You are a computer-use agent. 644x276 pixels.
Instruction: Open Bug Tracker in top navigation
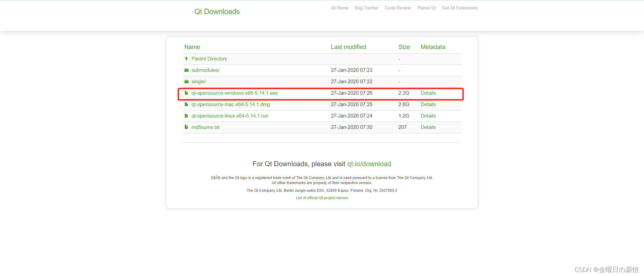[367, 8]
